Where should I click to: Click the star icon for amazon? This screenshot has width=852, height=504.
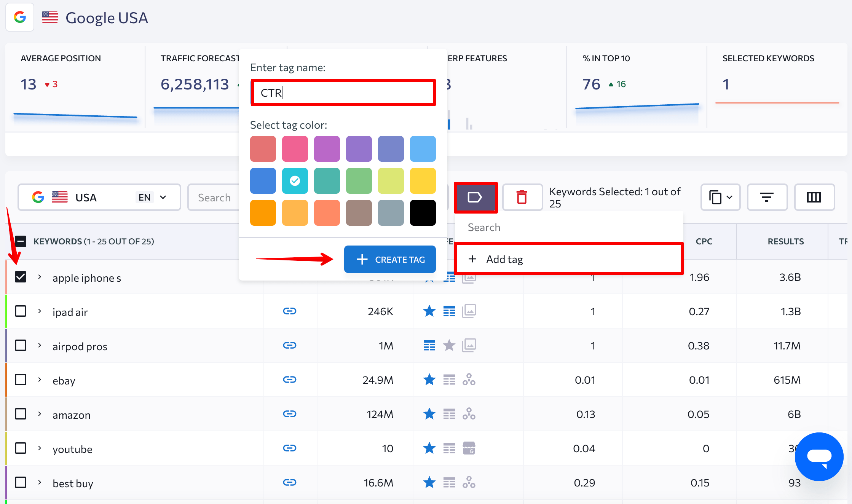pyautogui.click(x=429, y=414)
